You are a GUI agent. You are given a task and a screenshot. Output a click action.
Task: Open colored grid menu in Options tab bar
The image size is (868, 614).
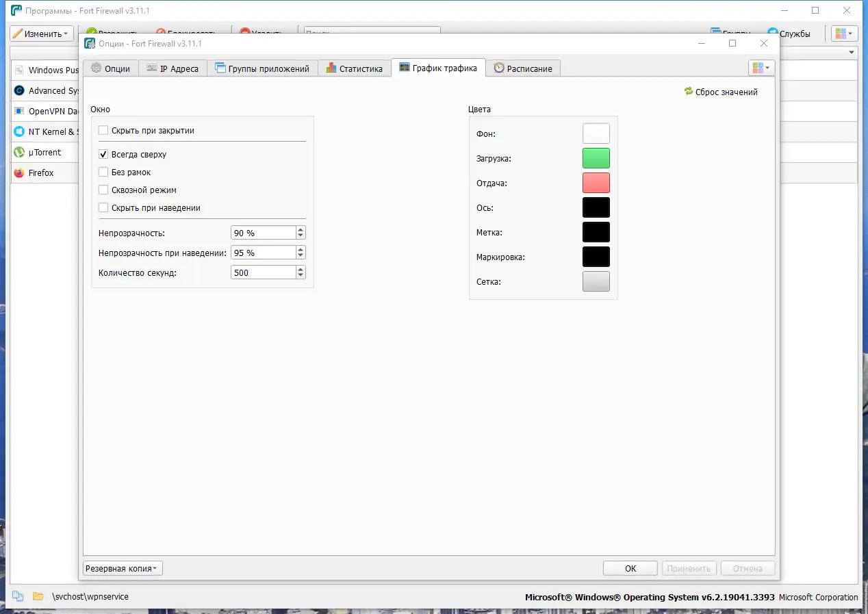(761, 68)
